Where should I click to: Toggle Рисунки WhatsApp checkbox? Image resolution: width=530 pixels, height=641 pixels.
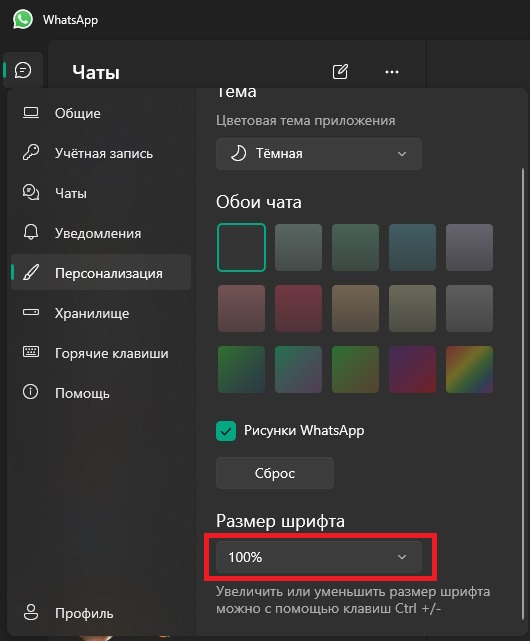pos(226,431)
